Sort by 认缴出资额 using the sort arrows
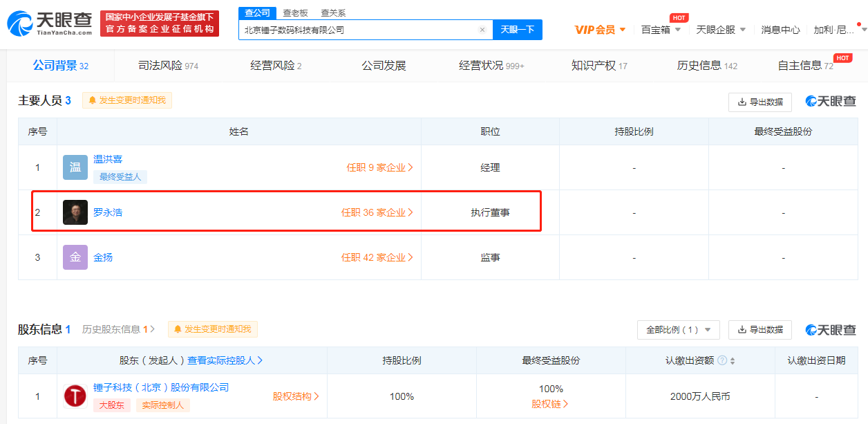This screenshot has width=868, height=424. (x=733, y=360)
